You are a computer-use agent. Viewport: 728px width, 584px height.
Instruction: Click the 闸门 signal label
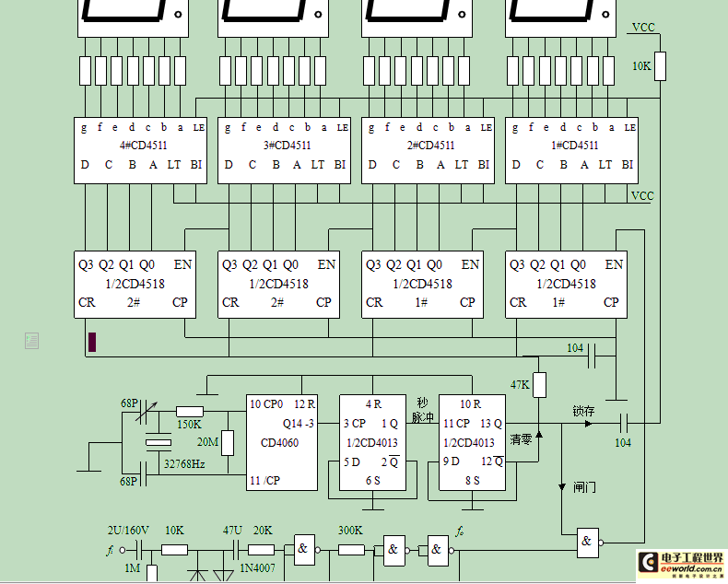[x=584, y=487]
